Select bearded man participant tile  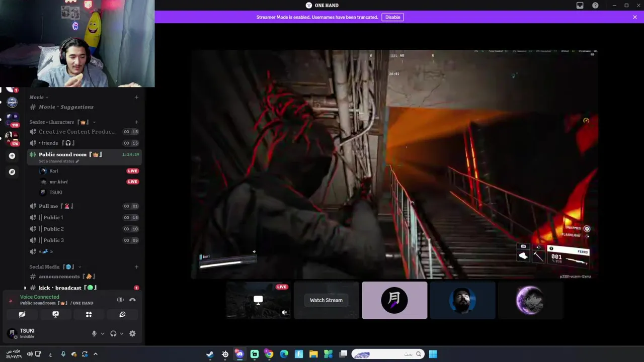click(x=462, y=300)
